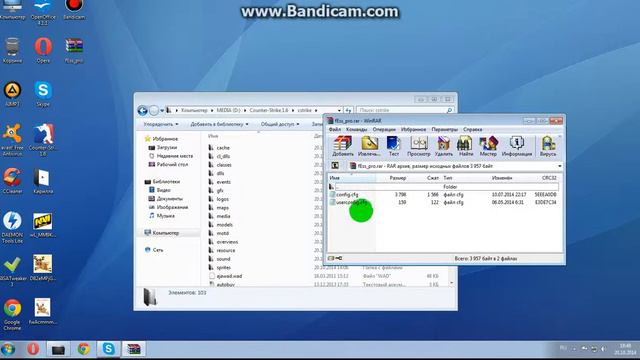The image size is (640, 360).
Task: Click the Explorer search field
Action: pyautogui.click(x=405, y=110)
